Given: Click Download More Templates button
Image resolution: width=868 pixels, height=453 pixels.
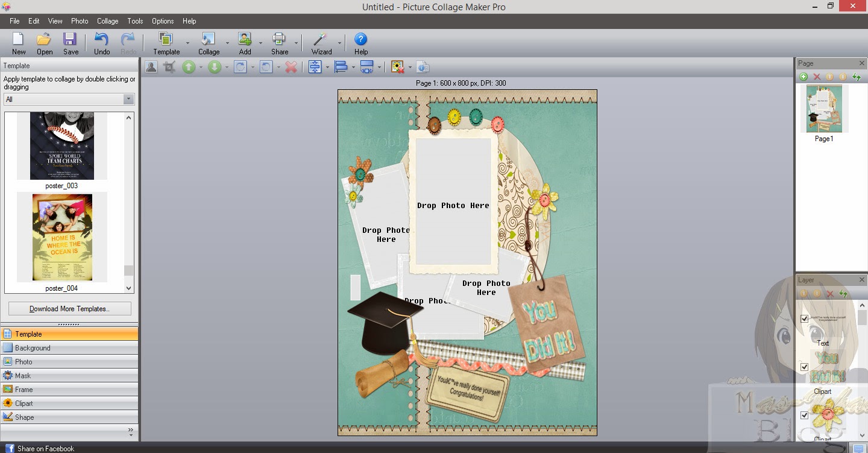Looking at the screenshot, I should [x=69, y=309].
